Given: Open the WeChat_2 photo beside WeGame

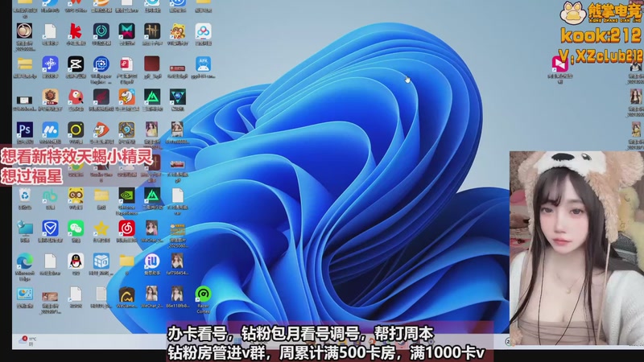Looking at the screenshot, I should 152,294.
